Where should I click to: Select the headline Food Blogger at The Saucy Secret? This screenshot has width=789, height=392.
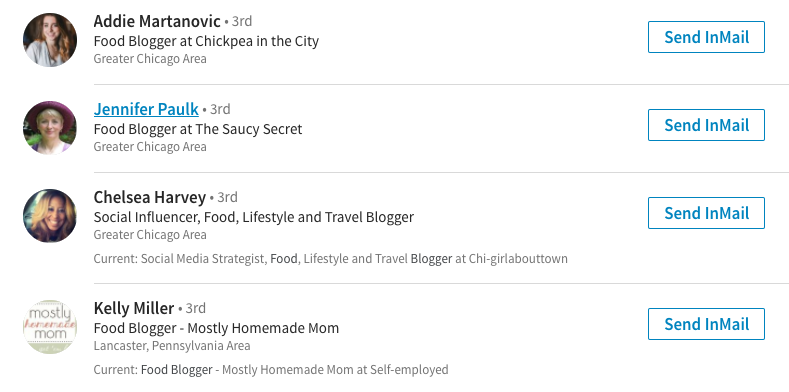[198, 129]
